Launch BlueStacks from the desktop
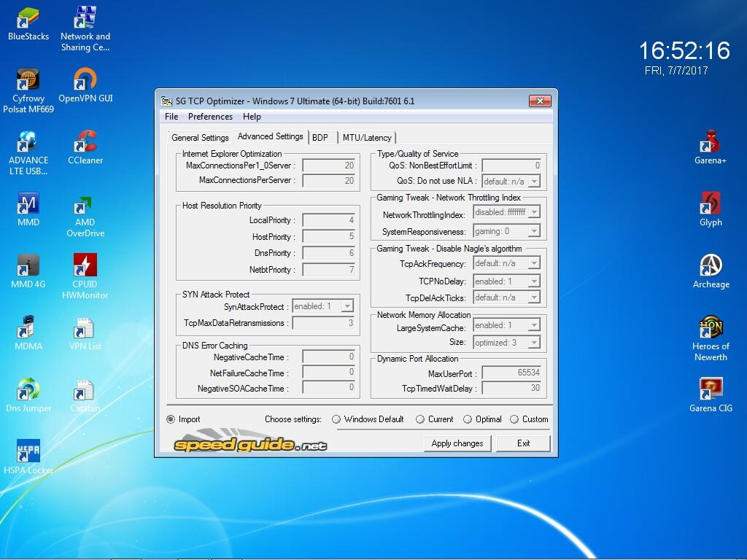This screenshot has height=560, width=747. (28, 18)
